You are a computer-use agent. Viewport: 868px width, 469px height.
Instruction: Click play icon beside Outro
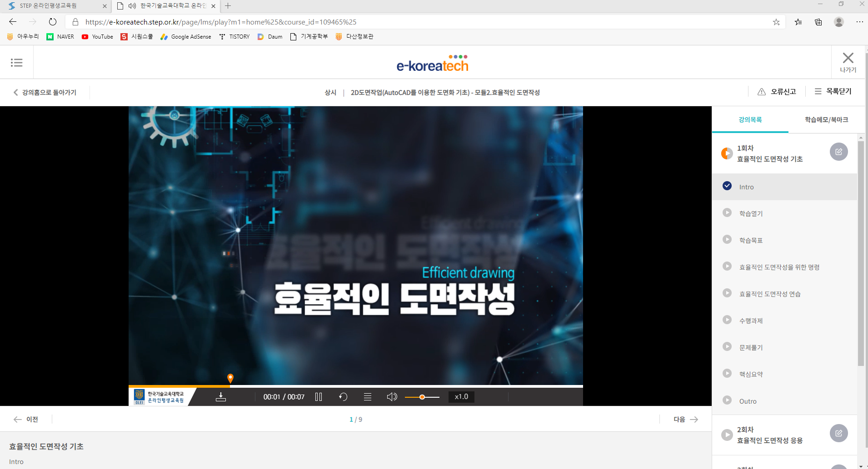(727, 400)
